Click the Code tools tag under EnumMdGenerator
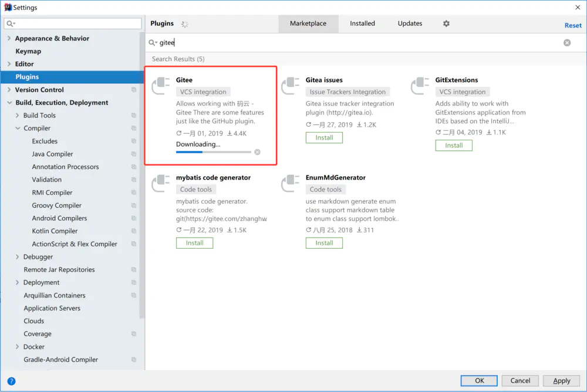This screenshot has height=392, width=587. pyautogui.click(x=326, y=190)
